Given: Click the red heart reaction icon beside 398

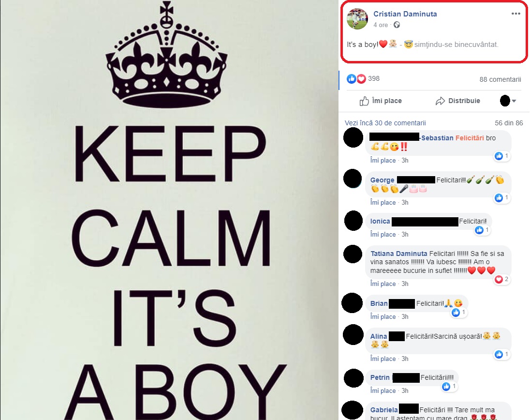Looking at the screenshot, I should click(x=361, y=79).
